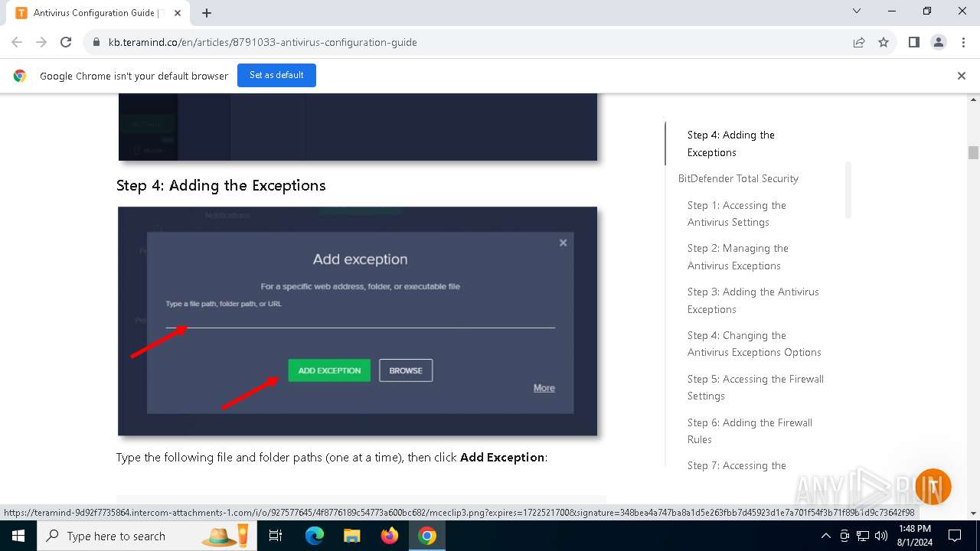This screenshot has height=551, width=980.
Task: Open the network status tray icon
Action: pyautogui.click(x=863, y=536)
